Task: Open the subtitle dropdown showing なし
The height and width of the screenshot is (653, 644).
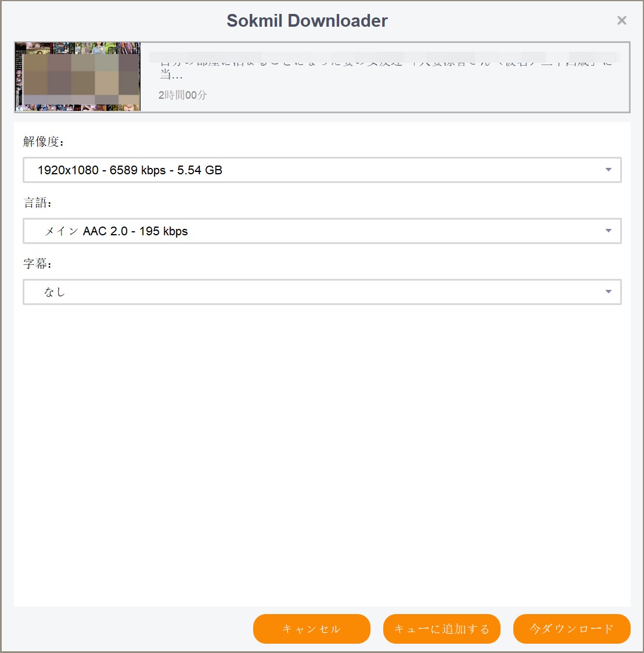Action: tap(322, 292)
